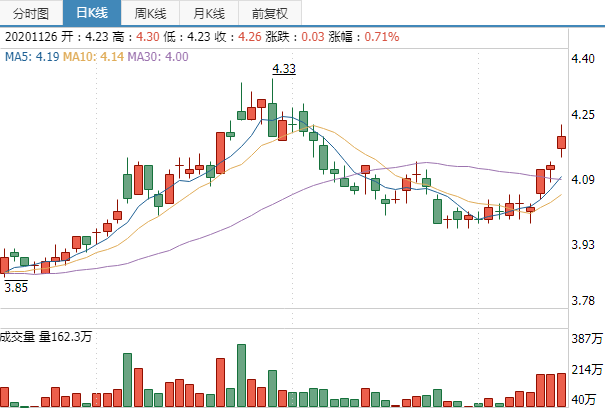Image resolution: width=605 pixels, height=408 pixels.
Task: Click the MA5: 4.19 label
Action: point(32,57)
